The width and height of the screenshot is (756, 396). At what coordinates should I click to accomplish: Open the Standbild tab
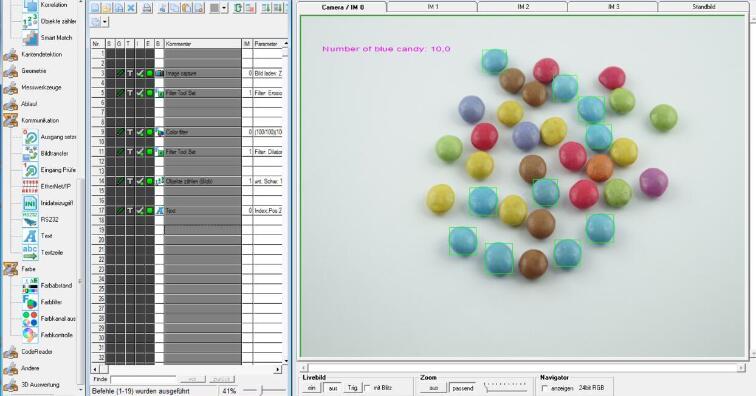coord(703,7)
